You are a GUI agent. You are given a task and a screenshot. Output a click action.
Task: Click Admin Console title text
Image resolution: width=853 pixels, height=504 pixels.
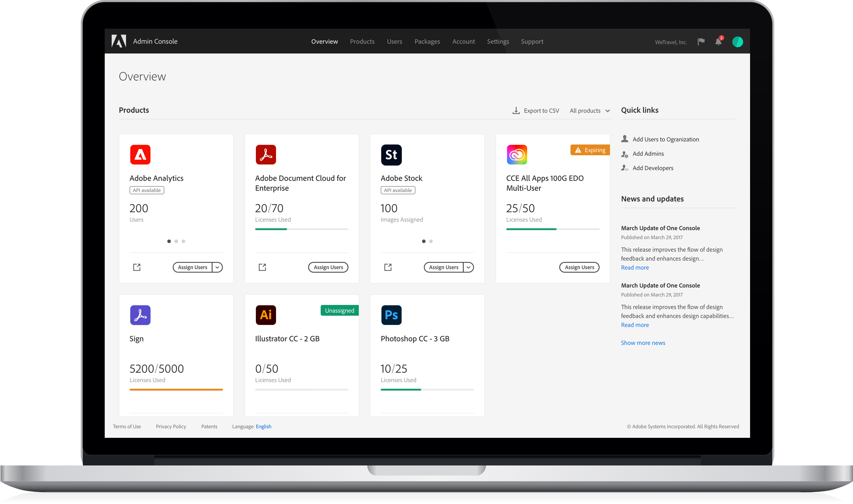155,41
